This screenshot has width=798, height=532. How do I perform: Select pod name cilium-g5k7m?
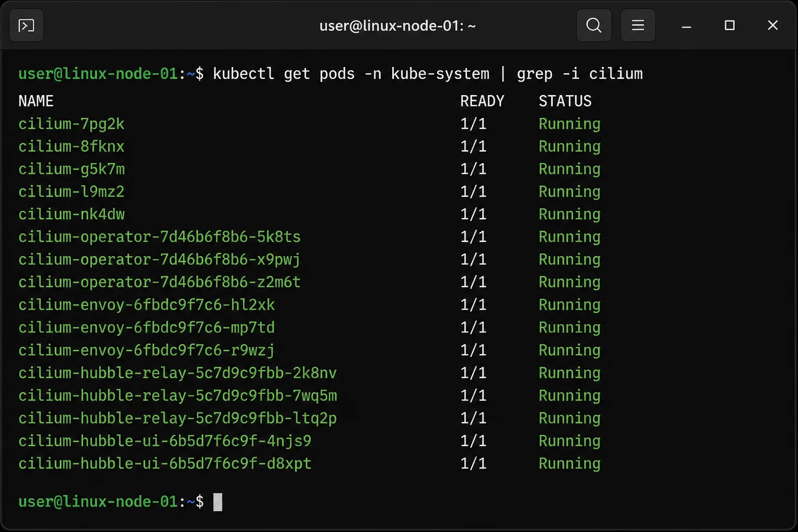click(x=72, y=169)
